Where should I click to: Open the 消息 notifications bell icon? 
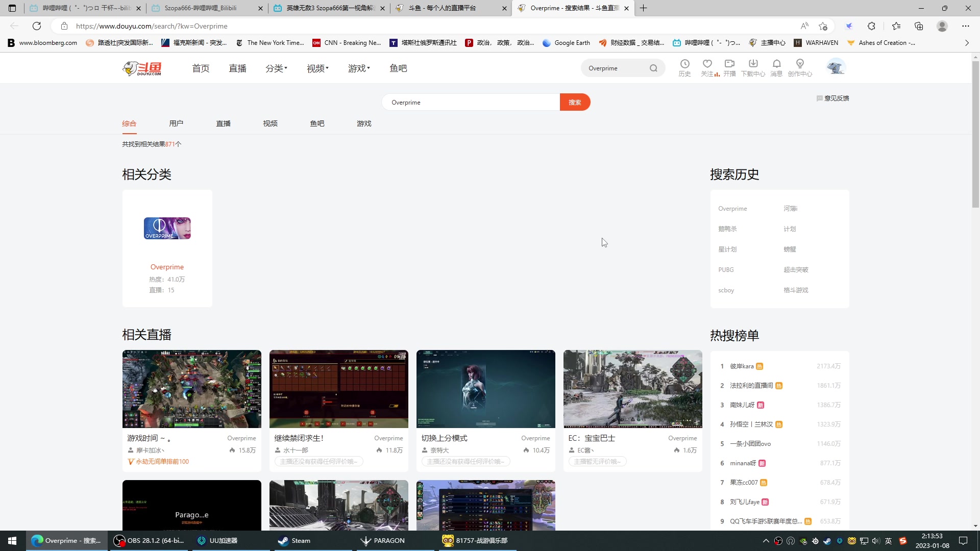click(x=776, y=68)
